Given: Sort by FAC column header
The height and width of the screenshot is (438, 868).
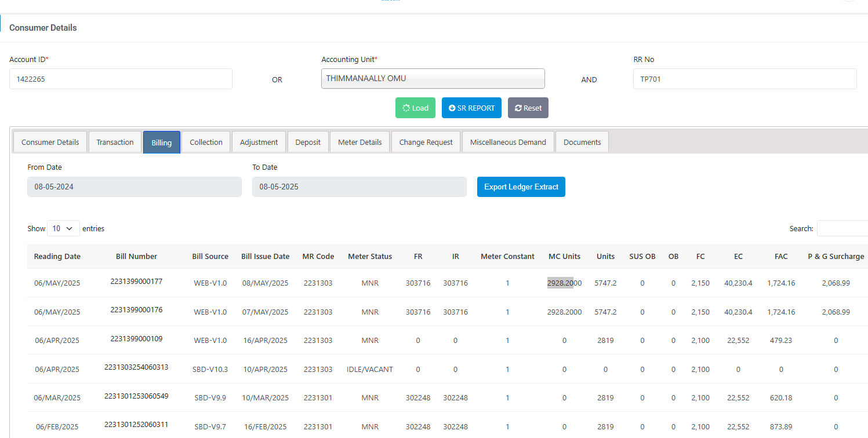Looking at the screenshot, I should click(781, 256).
